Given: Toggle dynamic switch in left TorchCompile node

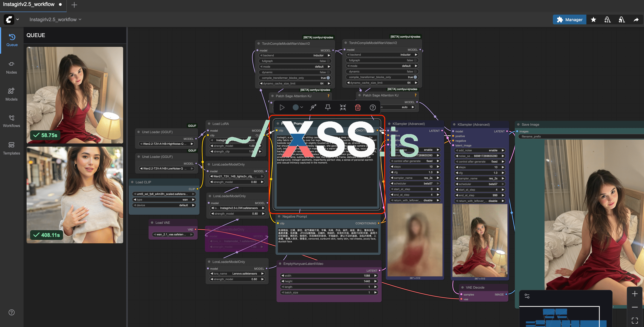Looking at the screenshot, I should (x=328, y=72).
